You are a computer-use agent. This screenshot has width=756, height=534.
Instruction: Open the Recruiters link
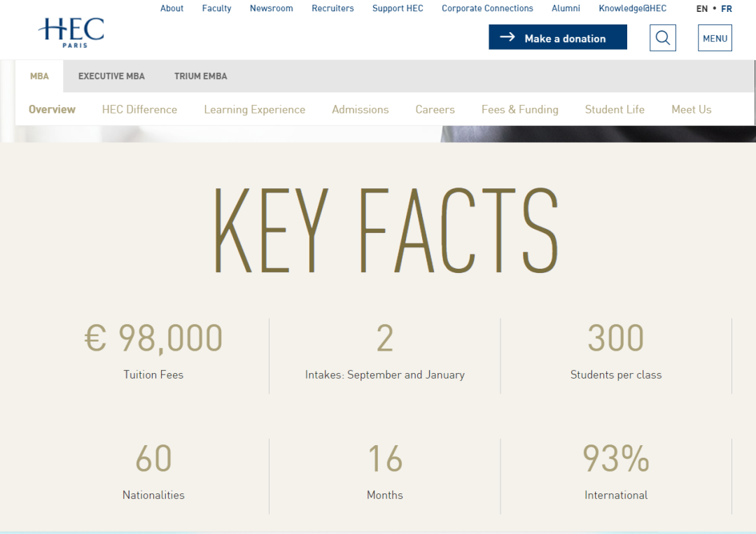pyautogui.click(x=332, y=8)
